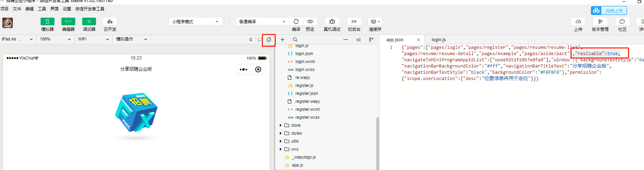
Task: Click the file tree search icon
Action: (x=295, y=40)
